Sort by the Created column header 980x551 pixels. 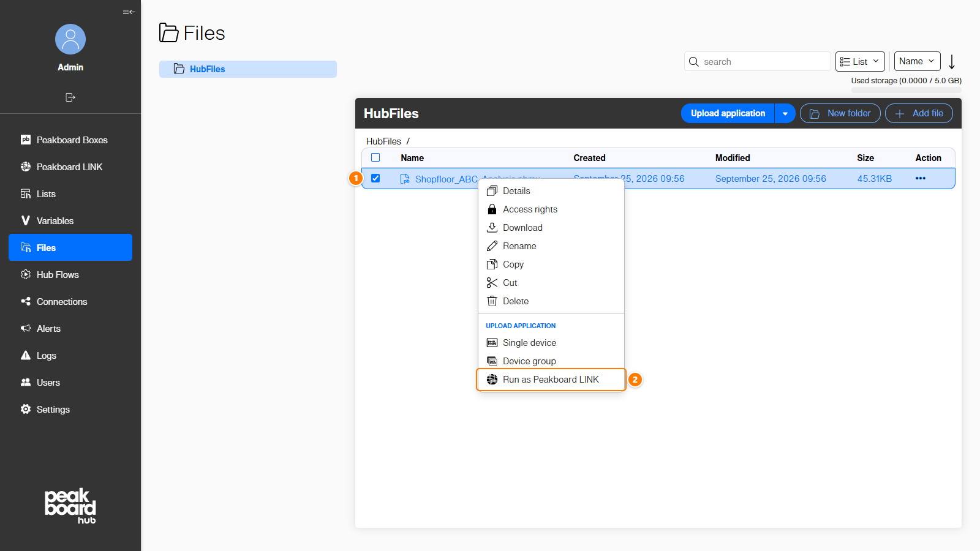589,158
